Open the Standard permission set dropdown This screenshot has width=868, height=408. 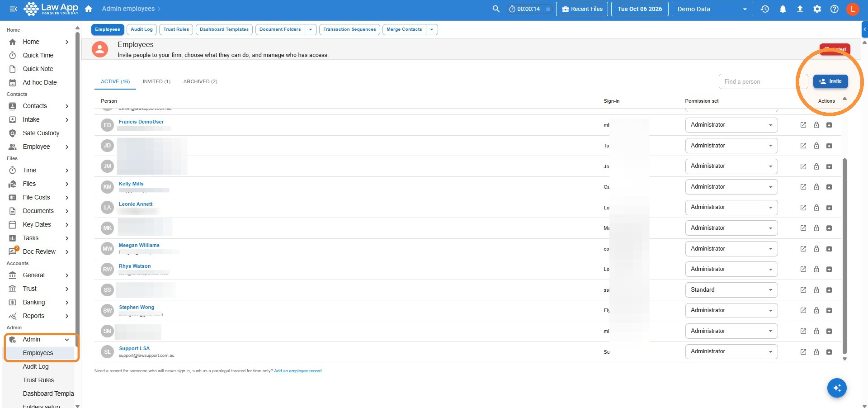tap(731, 290)
